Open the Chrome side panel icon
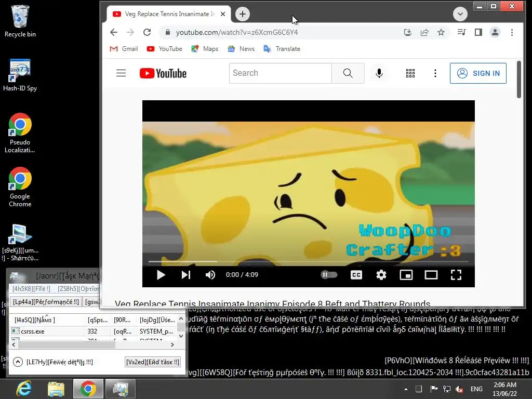 [x=478, y=32]
